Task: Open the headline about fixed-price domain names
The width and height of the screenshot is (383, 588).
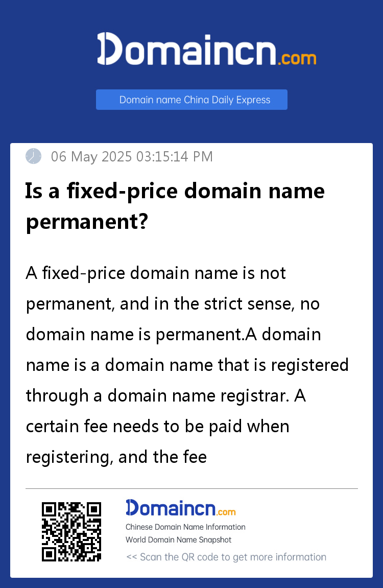Action: (175, 206)
